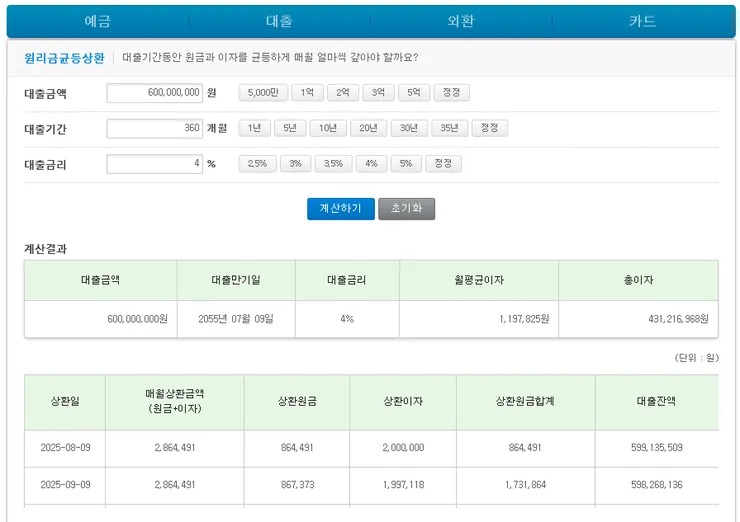Viewport: 740px width, 522px height.
Task: Click the 상환원금합계 column header
Action: tap(525, 402)
